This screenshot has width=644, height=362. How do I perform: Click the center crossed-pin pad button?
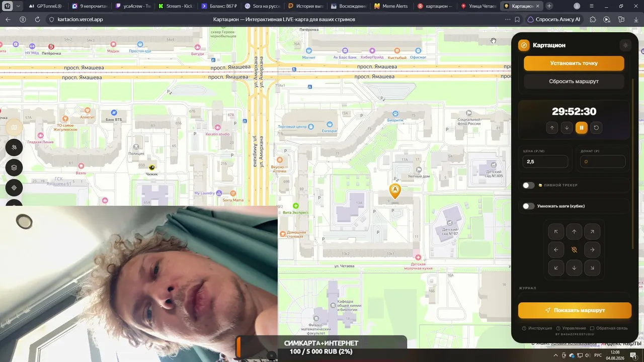(x=574, y=250)
